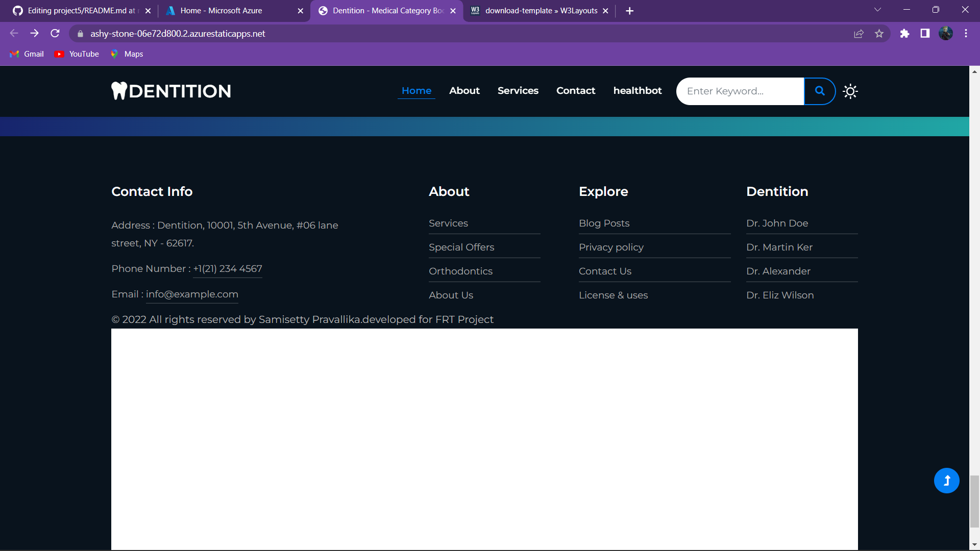This screenshot has width=980, height=551.
Task: Click the Enter Keyword search field
Action: click(739, 91)
